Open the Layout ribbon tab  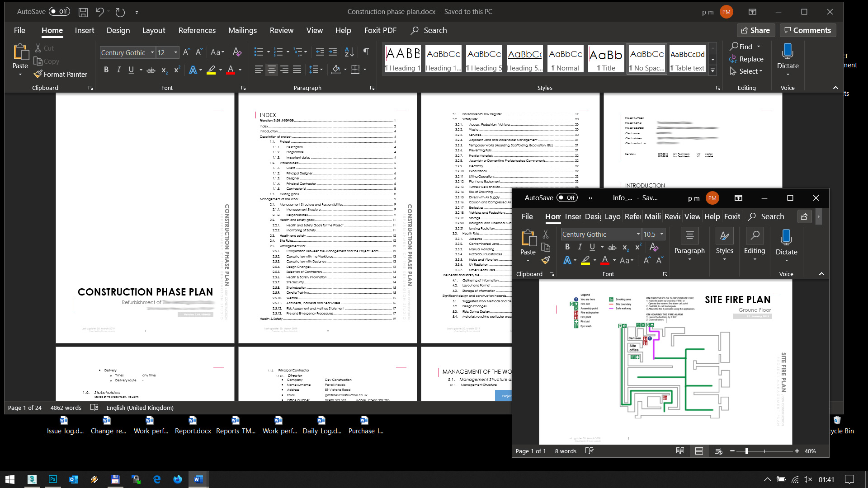(153, 30)
